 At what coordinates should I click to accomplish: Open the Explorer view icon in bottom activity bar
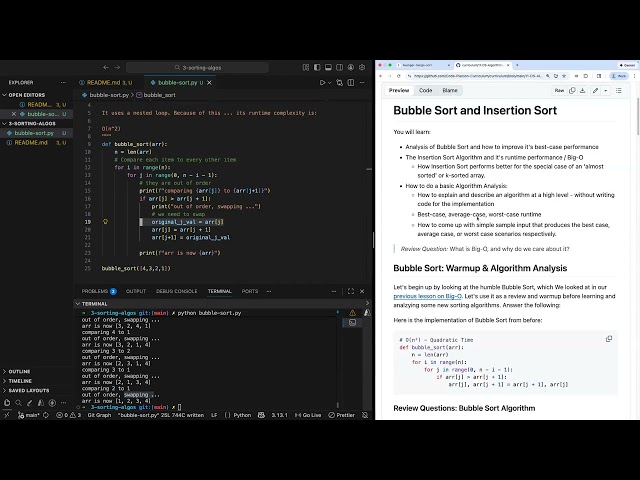[x=7, y=403]
